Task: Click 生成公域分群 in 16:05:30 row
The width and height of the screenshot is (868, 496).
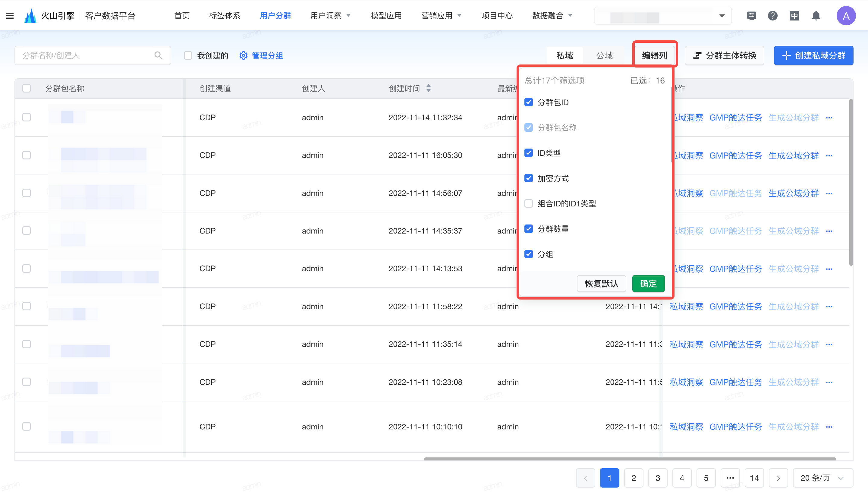Action: 793,156
